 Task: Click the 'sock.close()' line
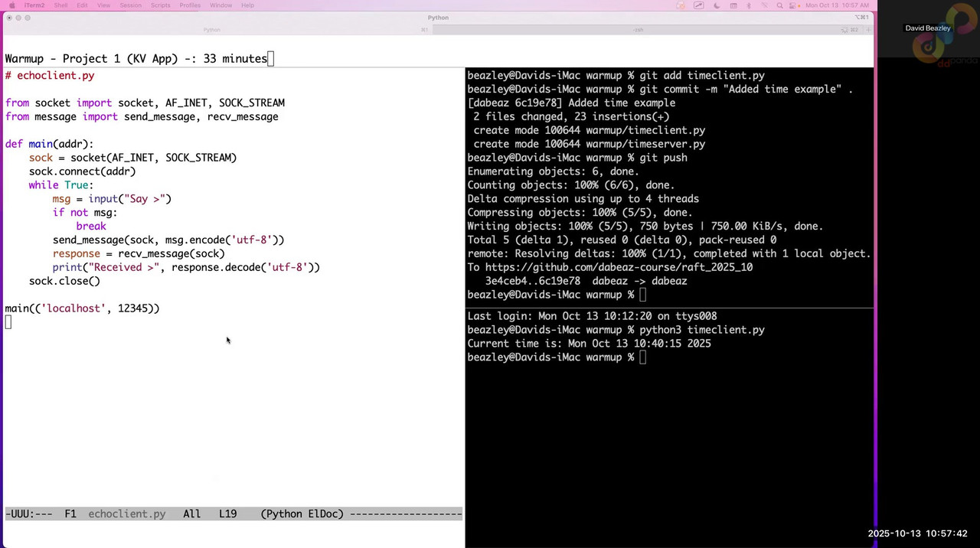[x=64, y=281]
